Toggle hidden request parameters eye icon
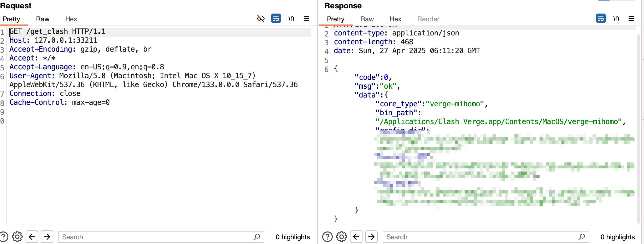 (x=261, y=19)
